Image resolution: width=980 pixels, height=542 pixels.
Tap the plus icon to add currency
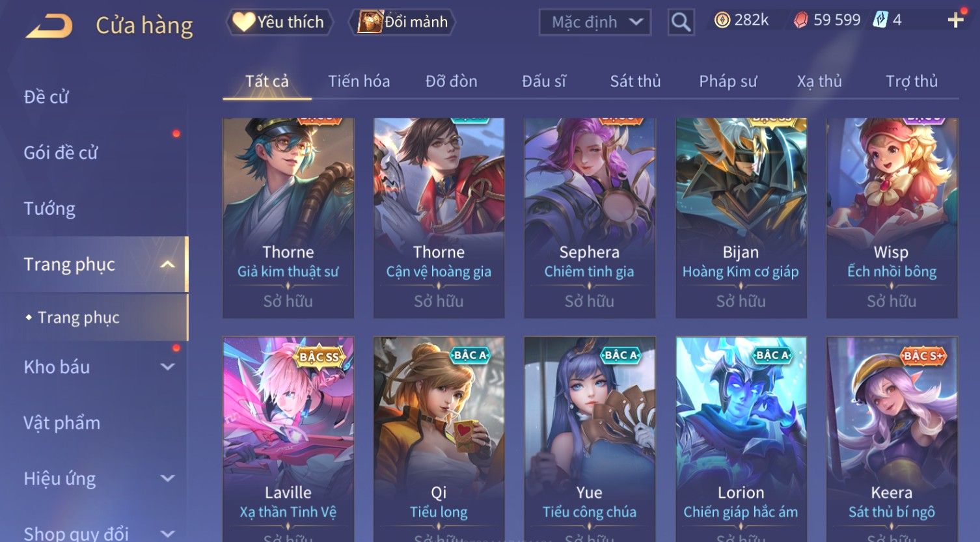coord(955,21)
